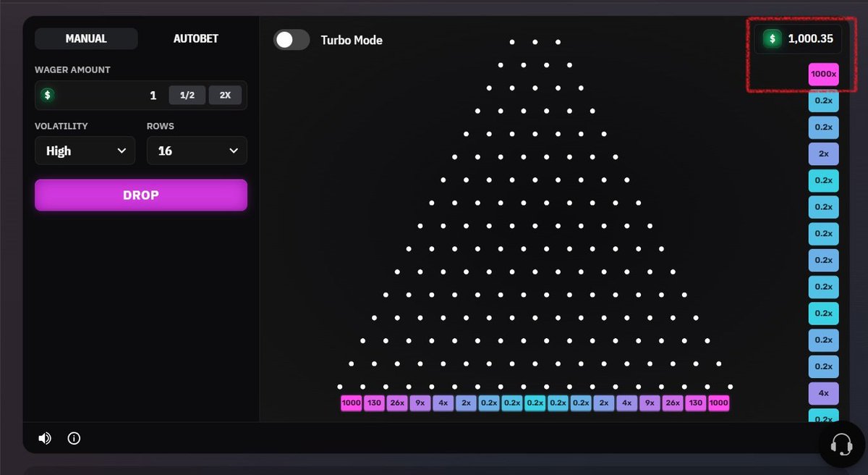
Task: Switch to the MANUAL tab
Action: pos(86,38)
